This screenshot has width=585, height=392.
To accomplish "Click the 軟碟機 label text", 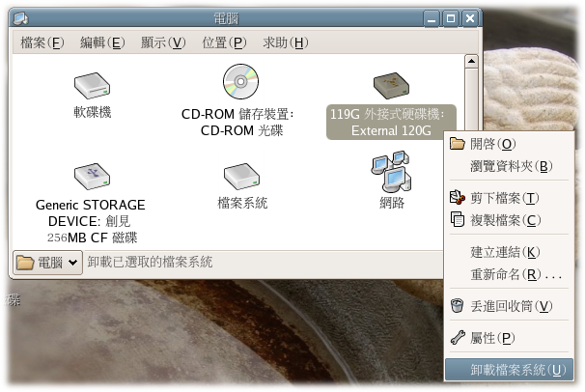I will coord(92,112).
